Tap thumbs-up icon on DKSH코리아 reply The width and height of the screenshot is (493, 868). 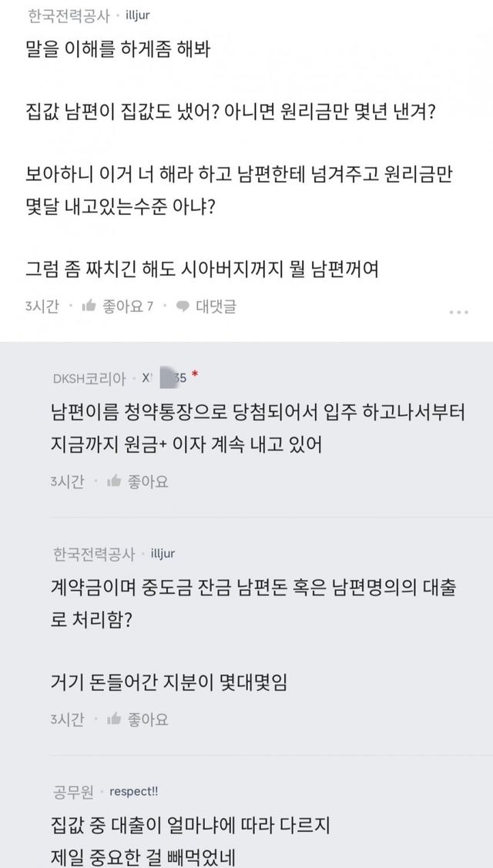click(115, 481)
